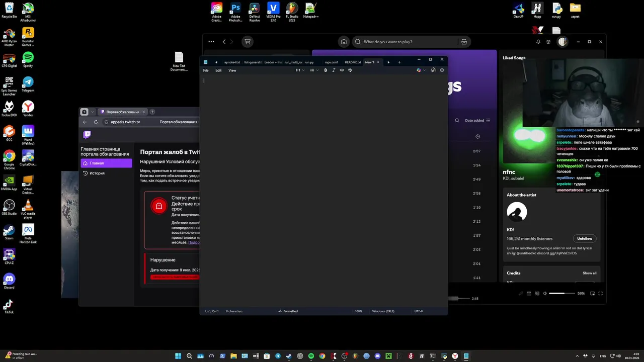Open the Windows Start menu
The image size is (644, 362).
[178, 356]
